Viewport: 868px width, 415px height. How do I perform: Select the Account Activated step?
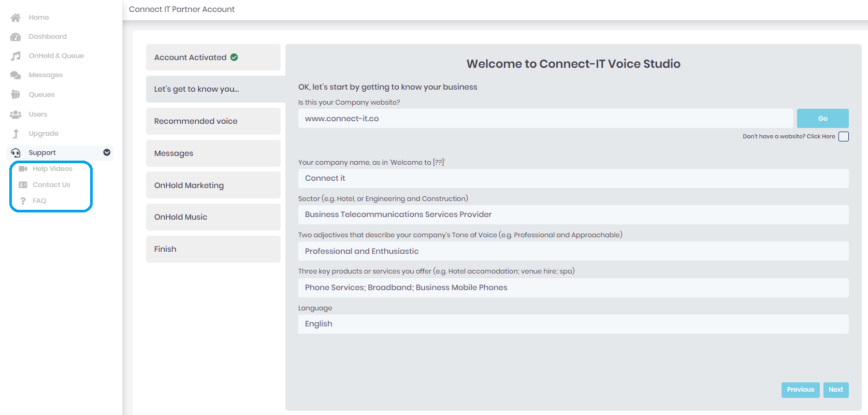213,58
